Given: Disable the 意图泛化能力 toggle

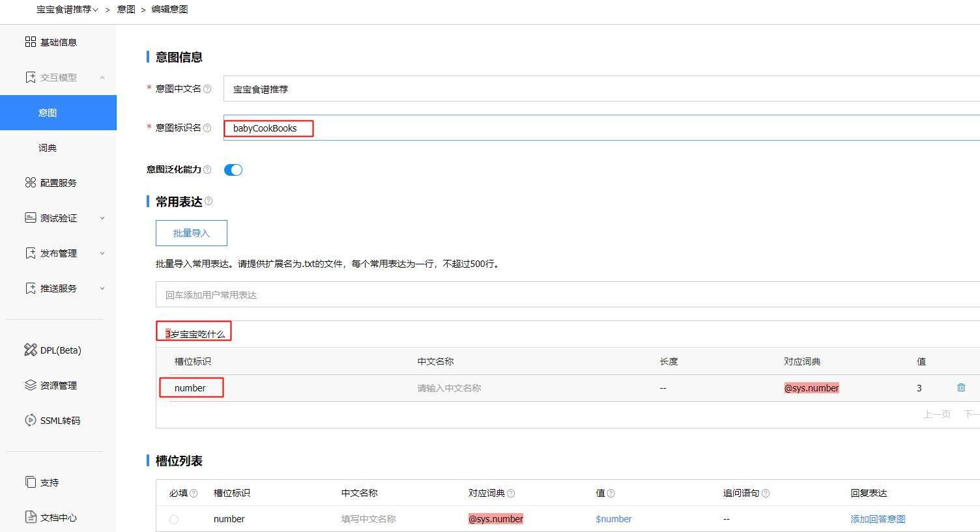Looking at the screenshot, I should pos(233,169).
